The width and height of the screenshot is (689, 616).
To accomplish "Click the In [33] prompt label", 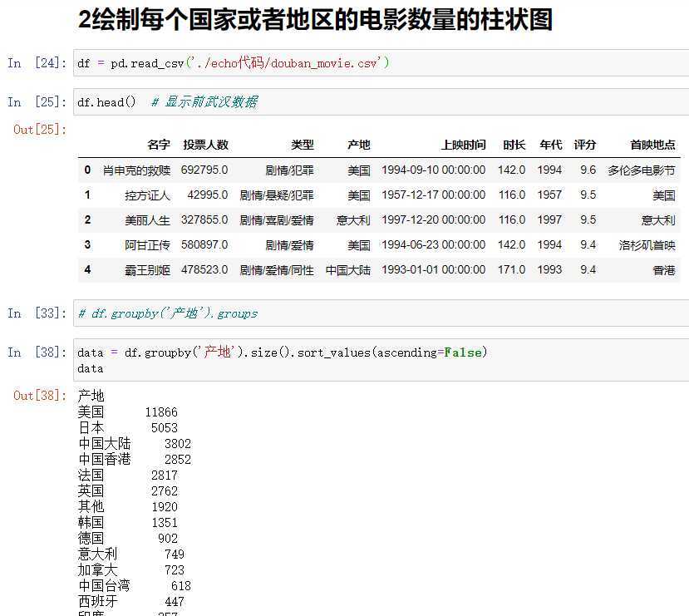I will tap(37, 313).
